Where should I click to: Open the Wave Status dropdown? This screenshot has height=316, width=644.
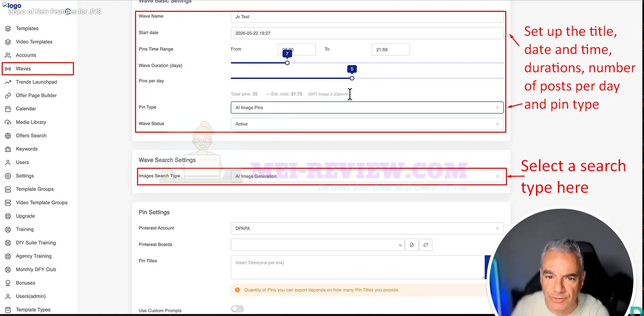[367, 124]
